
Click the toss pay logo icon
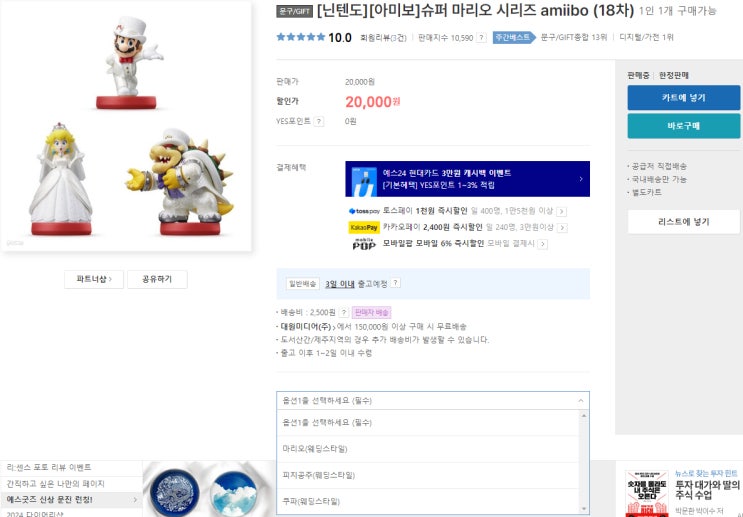point(364,211)
